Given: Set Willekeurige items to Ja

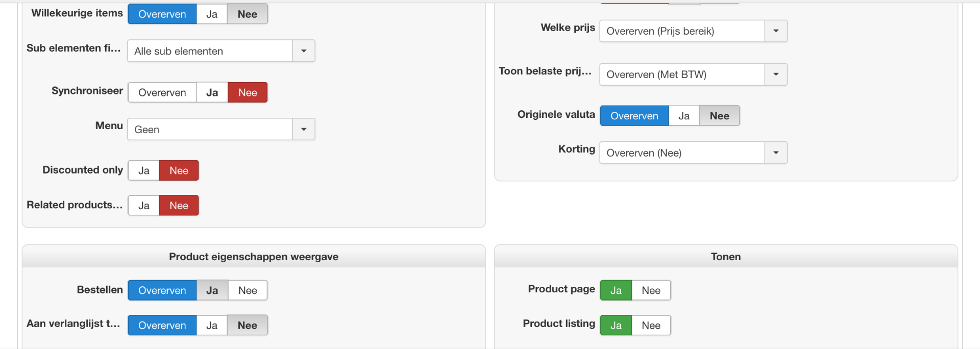Looking at the screenshot, I should pos(212,14).
